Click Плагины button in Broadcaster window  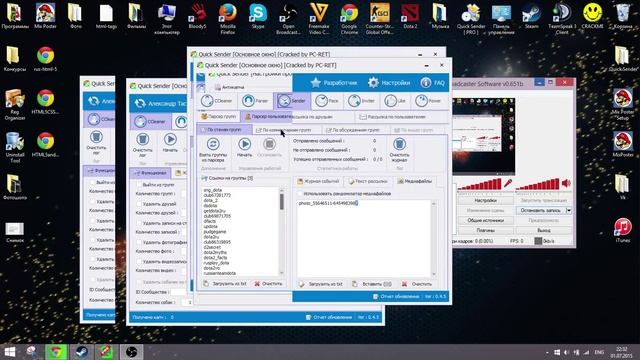pos(485,230)
